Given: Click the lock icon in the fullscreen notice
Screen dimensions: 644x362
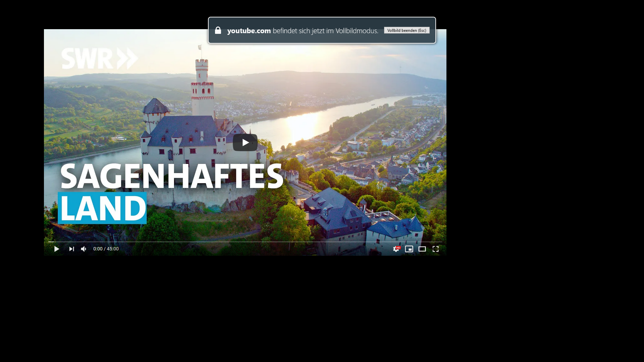Looking at the screenshot, I should click(218, 31).
